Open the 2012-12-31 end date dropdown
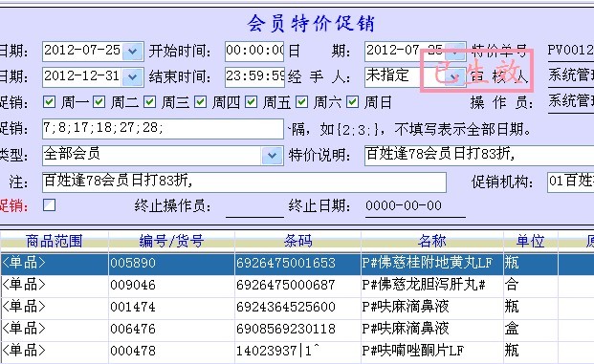Screen dimensions: 594x364 133,76
